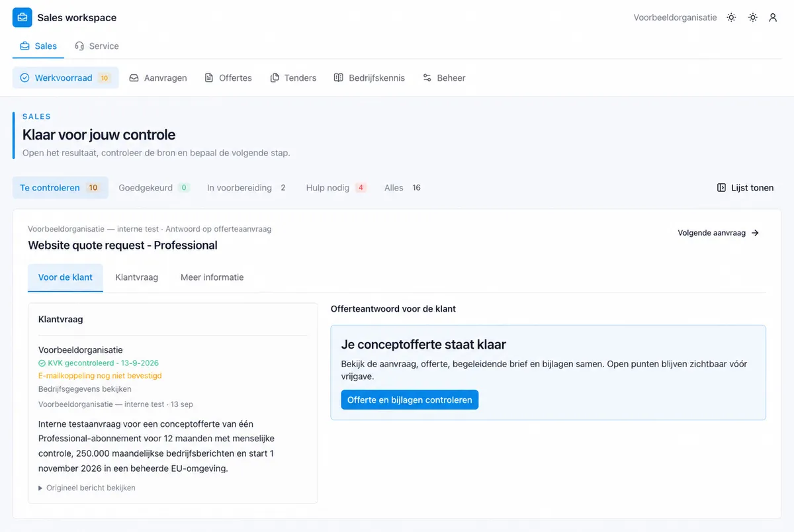Click the Klaar voor jouw controle heading
The height and width of the screenshot is (532, 794).
[x=99, y=135]
